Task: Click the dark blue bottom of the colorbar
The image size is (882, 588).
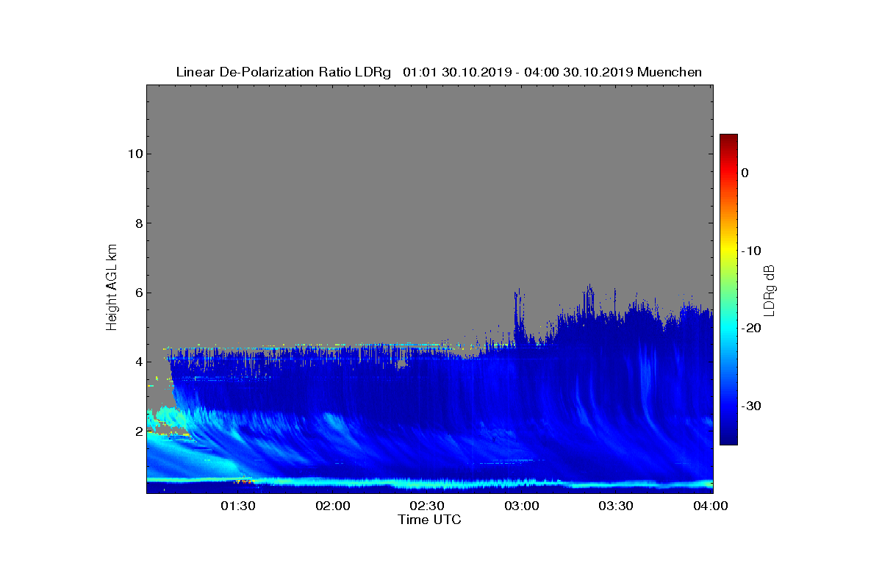Action: pyautogui.click(x=728, y=440)
